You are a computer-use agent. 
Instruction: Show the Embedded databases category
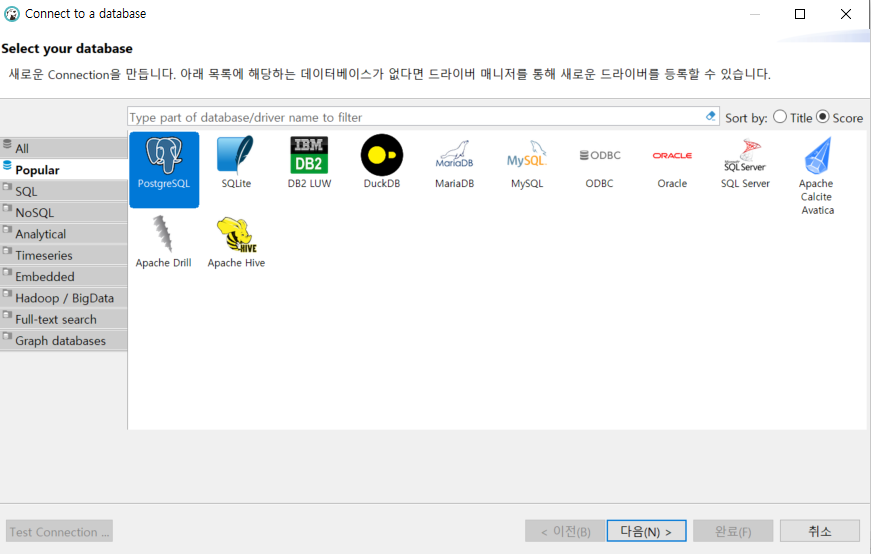[64, 276]
